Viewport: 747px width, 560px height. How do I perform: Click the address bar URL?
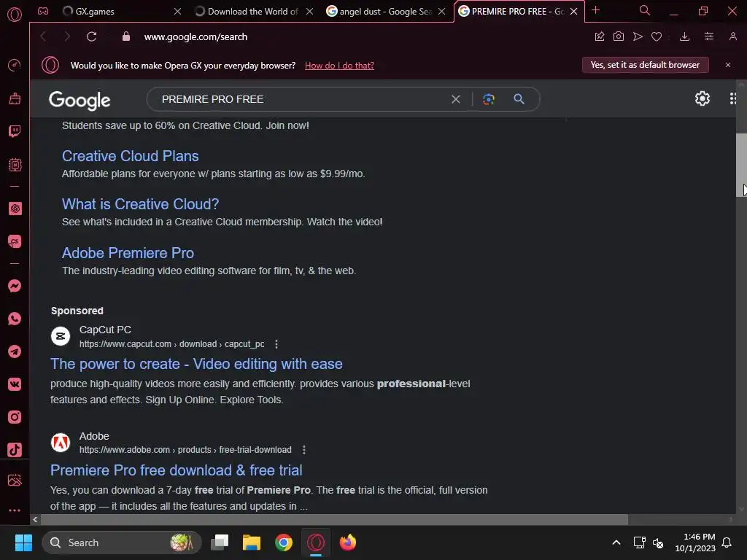[x=196, y=36]
